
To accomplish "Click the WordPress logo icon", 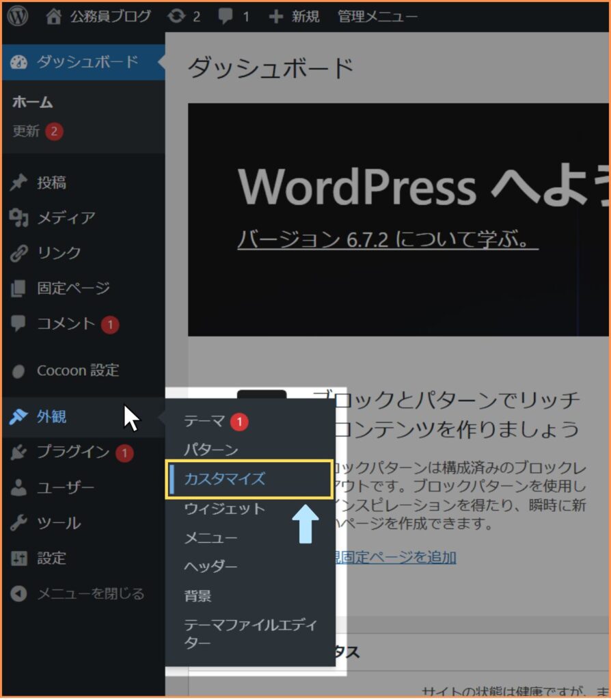I will click(18, 16).
